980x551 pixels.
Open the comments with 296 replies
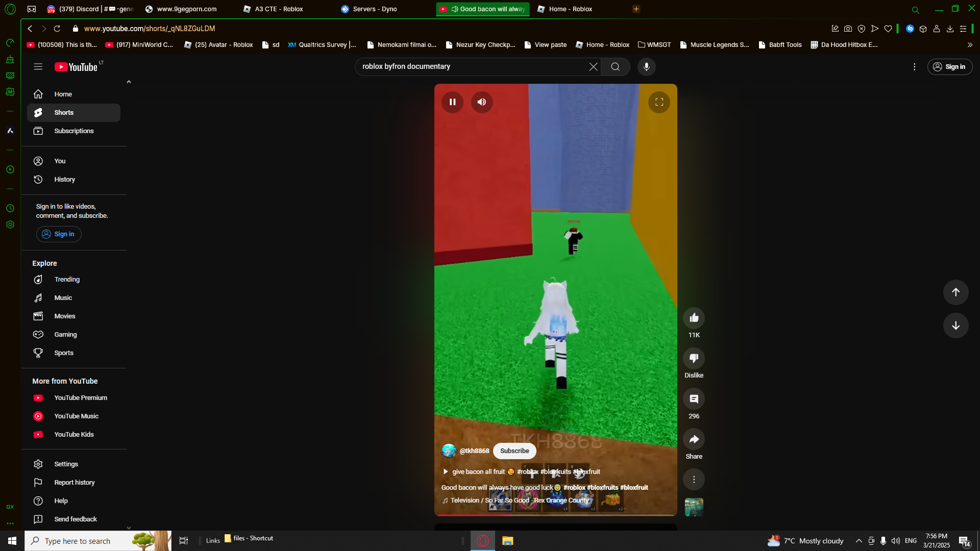pyautogui.click(x=694, y=399)
